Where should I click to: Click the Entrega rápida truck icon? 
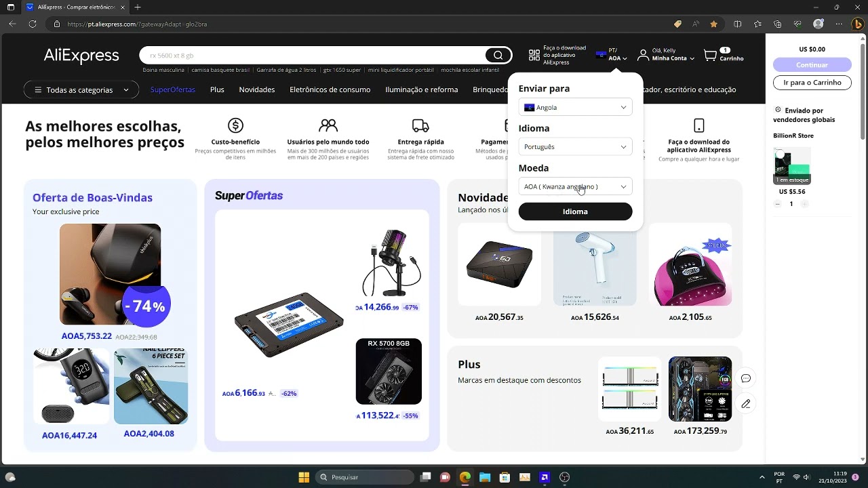click(x=420, y=125)
